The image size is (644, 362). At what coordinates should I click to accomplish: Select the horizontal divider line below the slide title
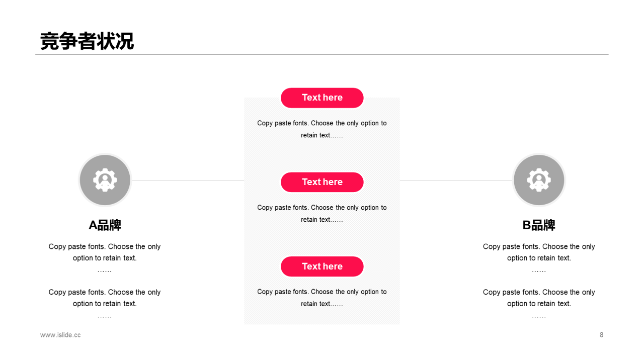click(322, 54)
